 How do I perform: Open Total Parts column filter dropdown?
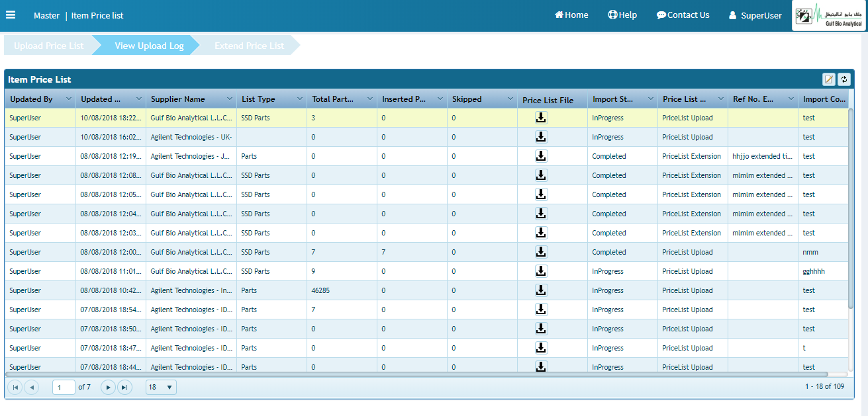pos(369,99)
